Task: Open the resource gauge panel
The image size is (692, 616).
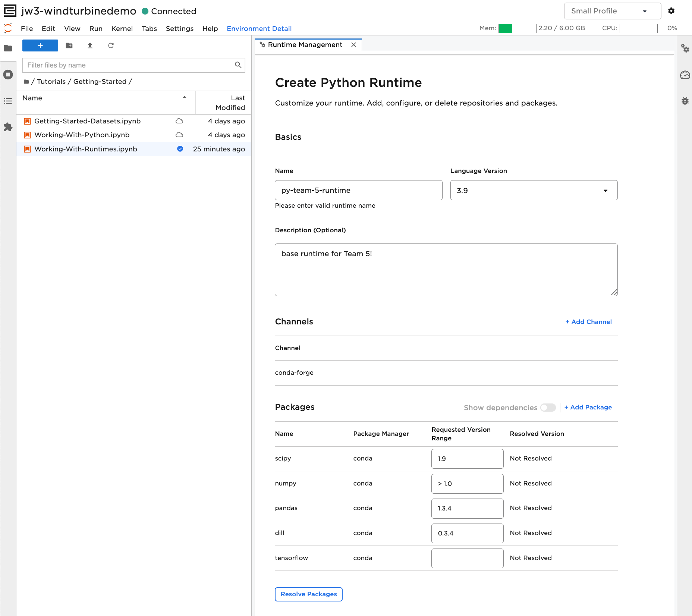Action: pyautogui.click(x=685, y=75)
